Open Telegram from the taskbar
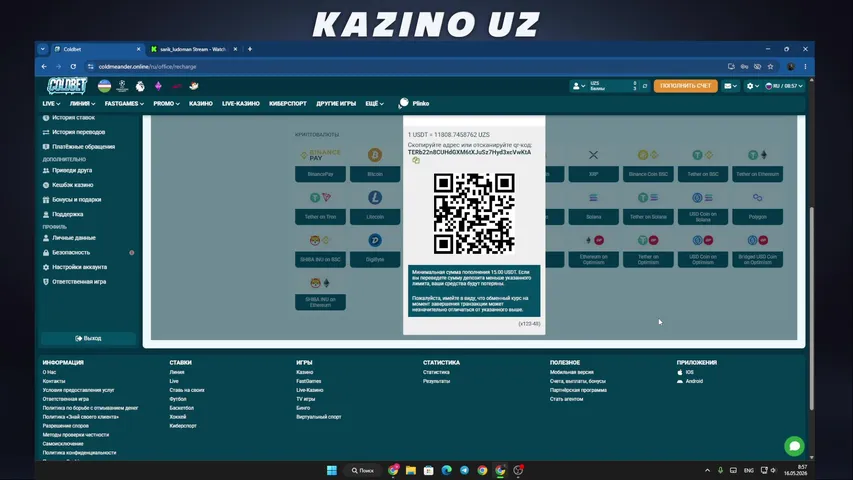The image size is (853, 480). (464, 470)
